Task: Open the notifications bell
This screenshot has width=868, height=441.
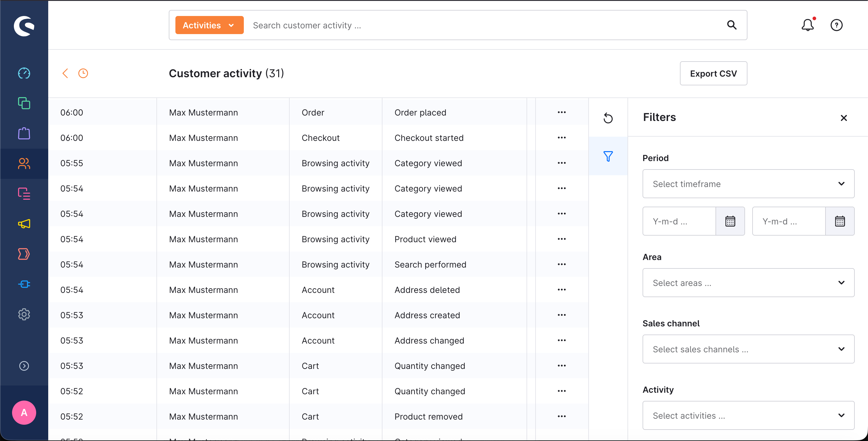Action: (x=808, y=25)
